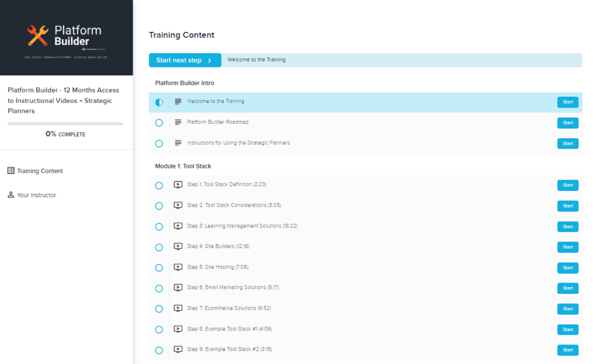596x364 pixels.
Task: Start Step 6: Email Marketing Solutions
Action: (x=568, y=288)
